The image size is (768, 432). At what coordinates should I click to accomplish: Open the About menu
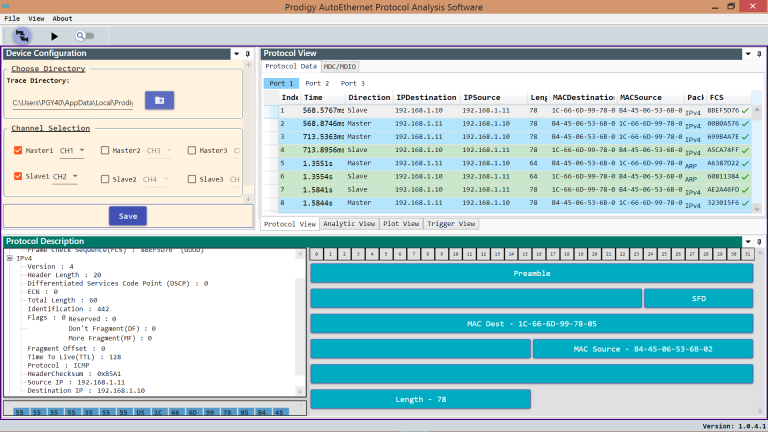click(62, 19)
